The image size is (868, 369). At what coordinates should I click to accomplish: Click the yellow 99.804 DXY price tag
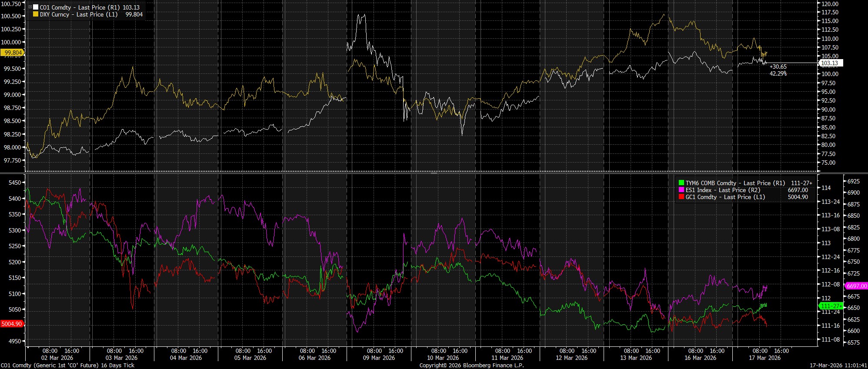pyautogui.click(x=13, y=53)
